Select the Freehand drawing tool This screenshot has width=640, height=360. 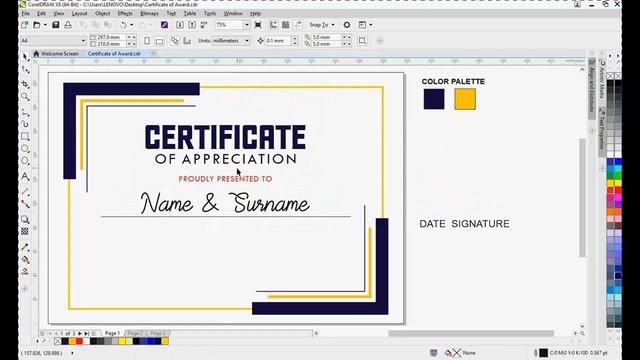[x=25, y=112]
